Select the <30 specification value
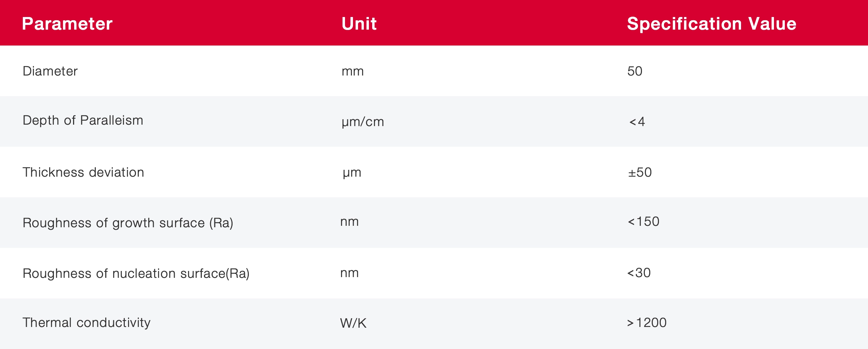The width and height of the screenshot is (868, 349). pos(639,273)
